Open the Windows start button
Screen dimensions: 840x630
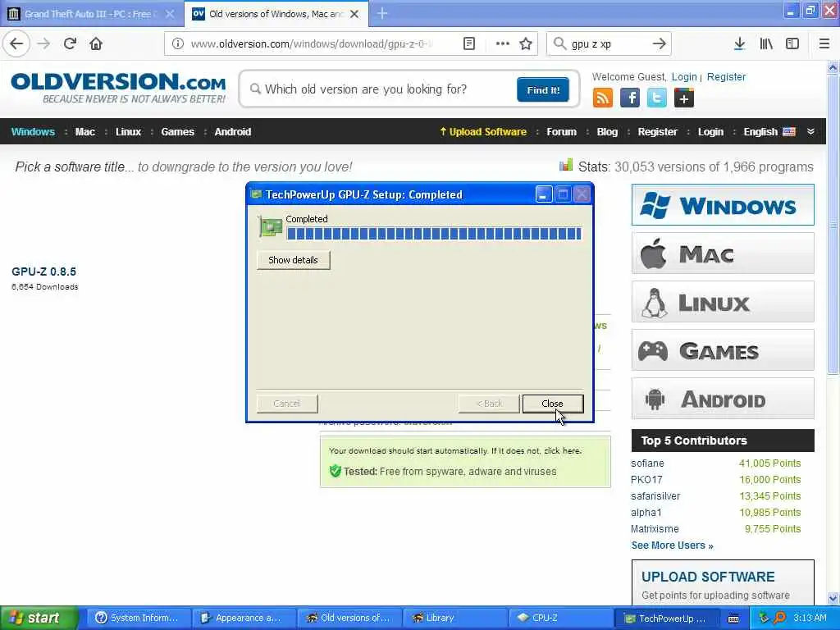(x=39, y=618)
